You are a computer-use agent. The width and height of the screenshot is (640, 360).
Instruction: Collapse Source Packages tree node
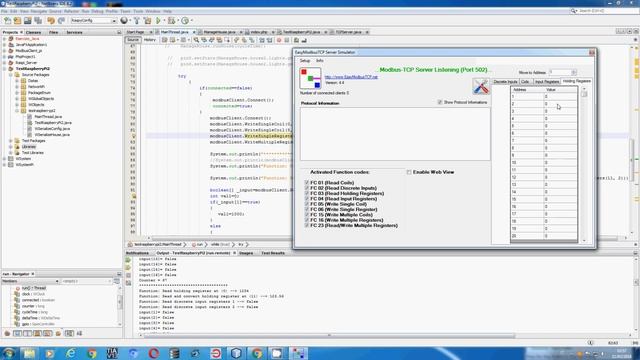(x=11, y=75)
